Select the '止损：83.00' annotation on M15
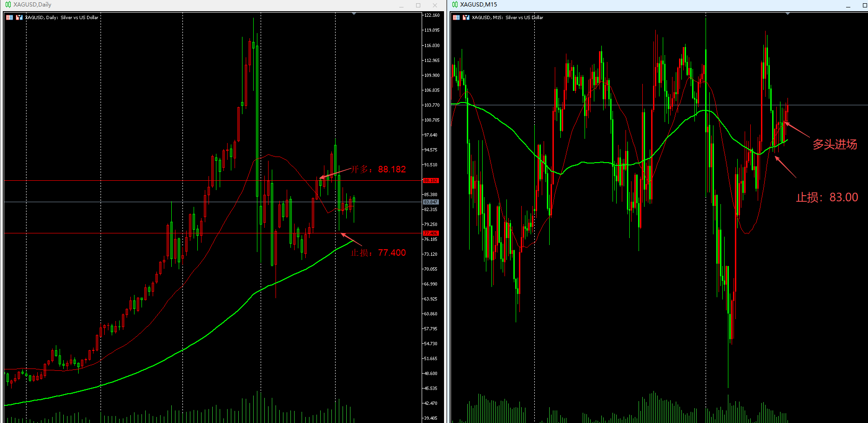This screenshot has width=868, height=423. (x=827, y=198)
